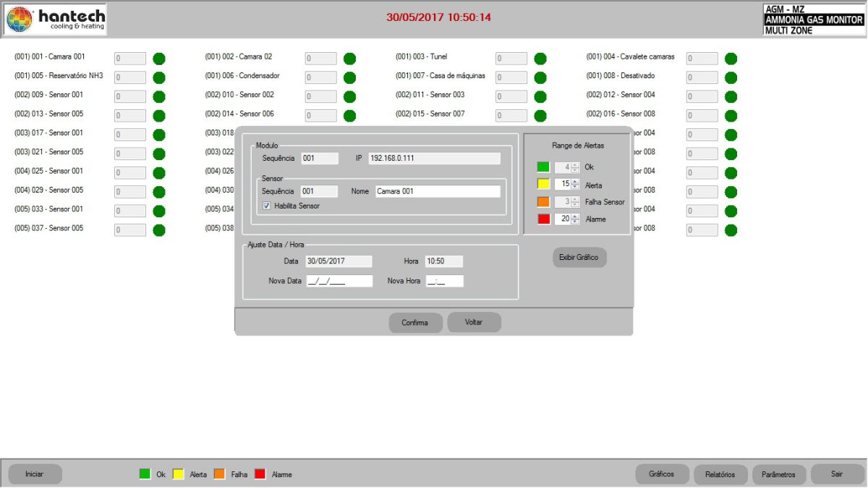Decrease the Alarme threshold with the down arrow
Screen dimensions: 868x488
pos(575,222)
